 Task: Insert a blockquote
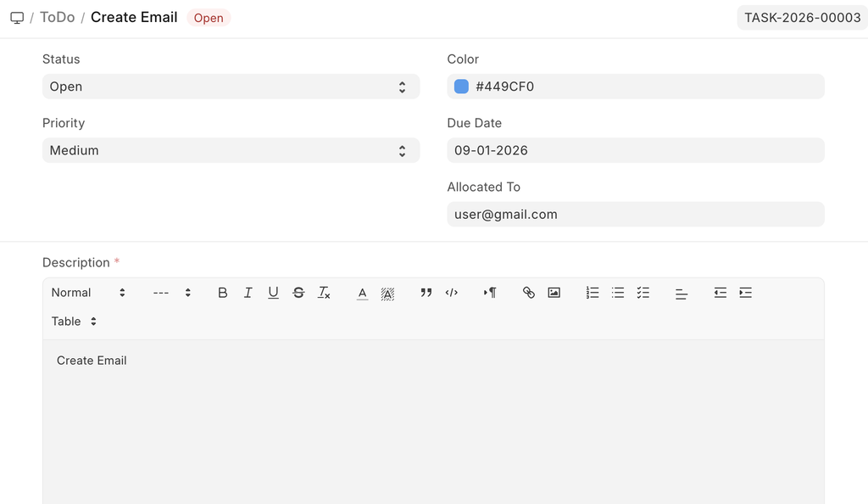(426, 293)
